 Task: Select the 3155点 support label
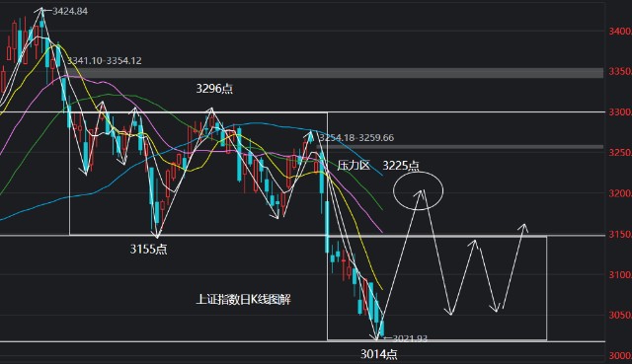(x=148, y=250)
